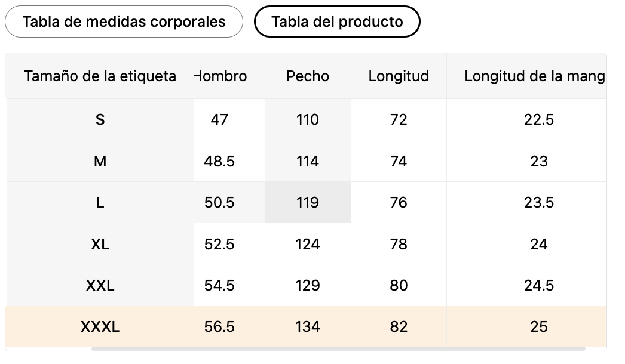Click the highlighted 119 chest cell
Viewport: 625px width, 364px height.
click(308, 203)
